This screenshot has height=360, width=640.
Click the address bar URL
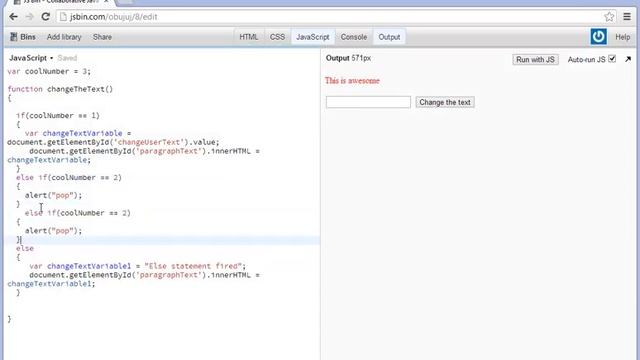(113, 17)
